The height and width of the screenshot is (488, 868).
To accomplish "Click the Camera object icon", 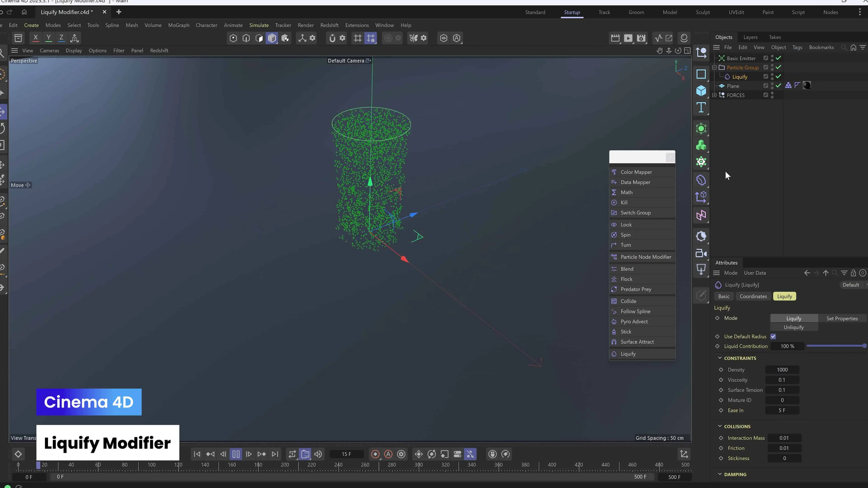I will tap(701, 253).
